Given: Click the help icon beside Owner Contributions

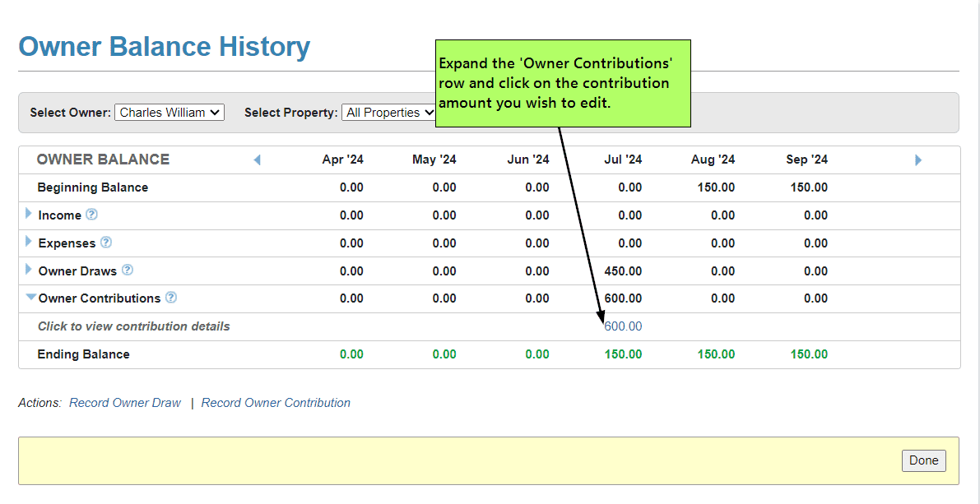Looking at the screenshot, I should tap(171, 298).
